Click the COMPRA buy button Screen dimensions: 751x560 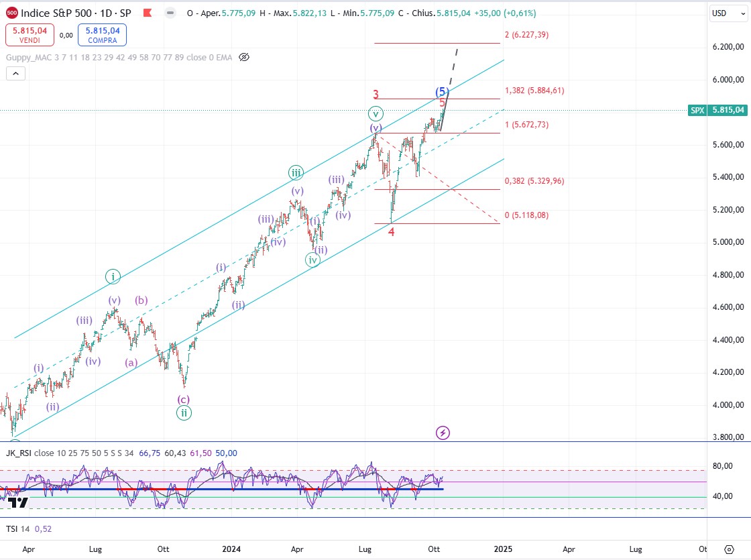point(102,35)
